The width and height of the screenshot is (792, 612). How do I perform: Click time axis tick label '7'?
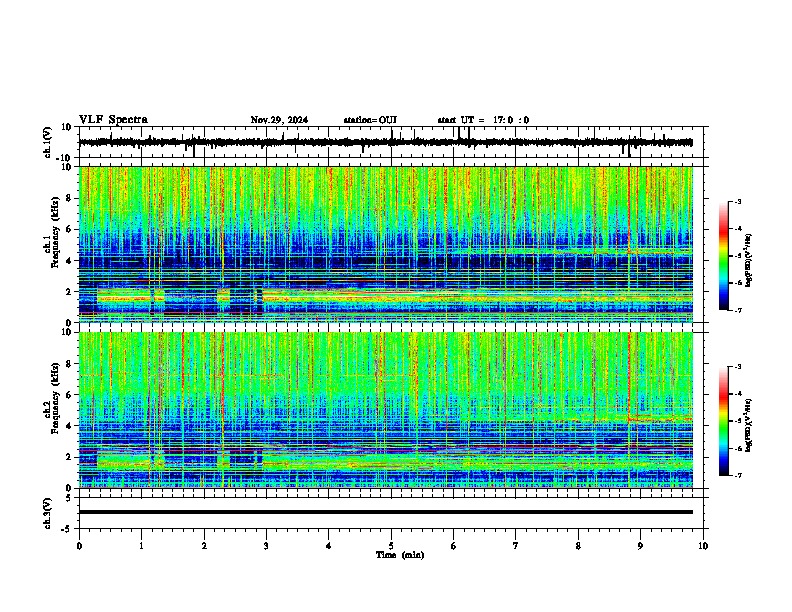click(x=516, y=546)
